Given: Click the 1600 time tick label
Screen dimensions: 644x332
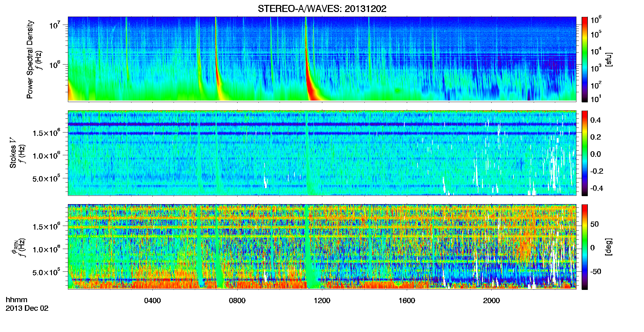Looking at the screenshot, I should [x=407, y=300].
